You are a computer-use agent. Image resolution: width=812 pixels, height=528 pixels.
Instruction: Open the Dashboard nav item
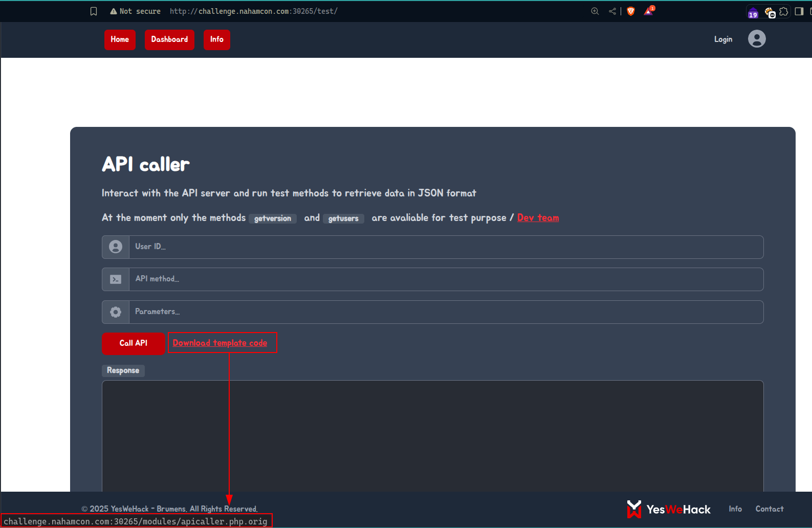coord(169,40)
